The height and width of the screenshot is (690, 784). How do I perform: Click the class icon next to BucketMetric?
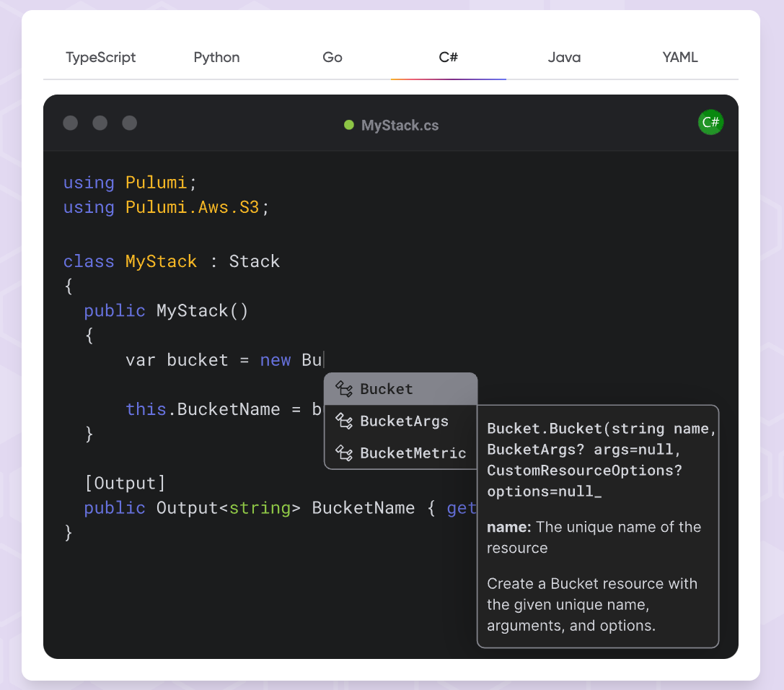tap(344, 453)
